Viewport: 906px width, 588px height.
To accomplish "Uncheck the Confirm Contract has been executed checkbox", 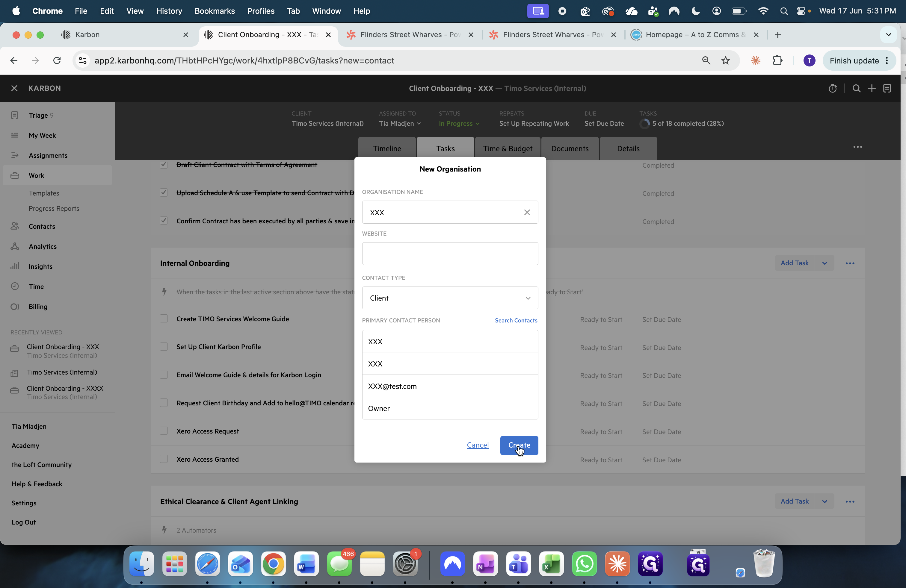I will 164,221.
